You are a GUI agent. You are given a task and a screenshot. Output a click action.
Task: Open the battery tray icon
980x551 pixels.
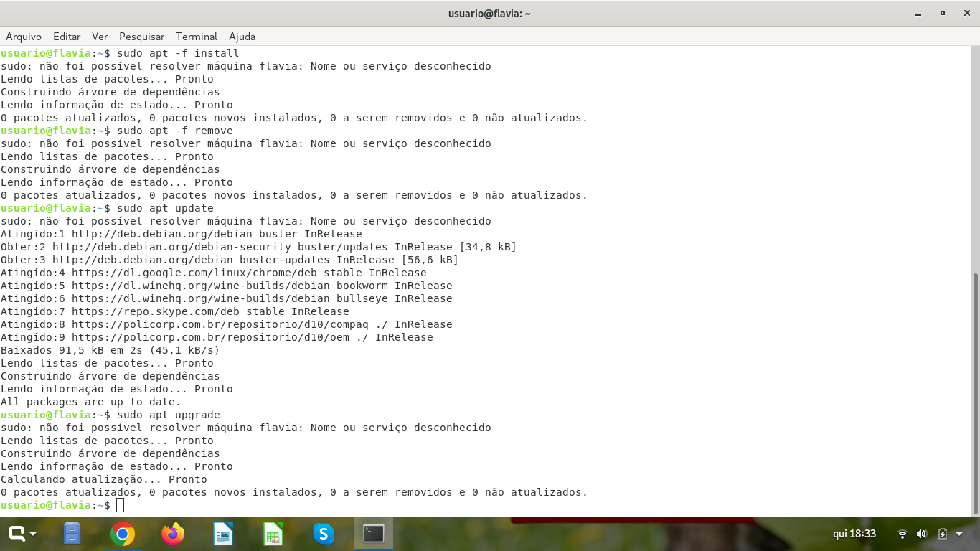943,534
